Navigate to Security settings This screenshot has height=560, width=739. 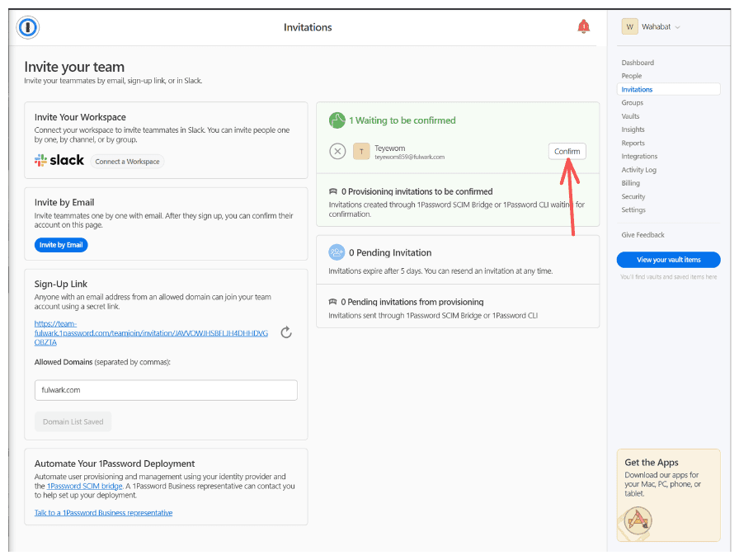633,196
